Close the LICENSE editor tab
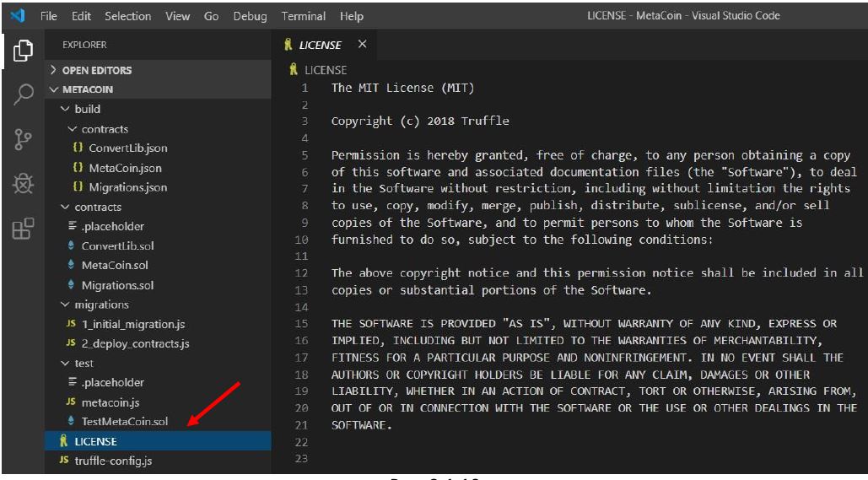The image size is (868, 480). (x=362, y=44)
